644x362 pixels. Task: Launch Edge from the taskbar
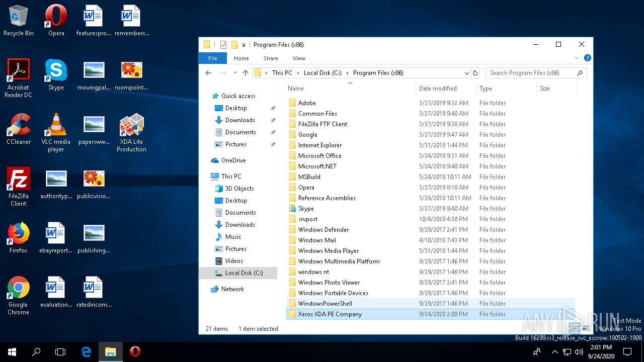pyautogui.click(x=86, y=352)
